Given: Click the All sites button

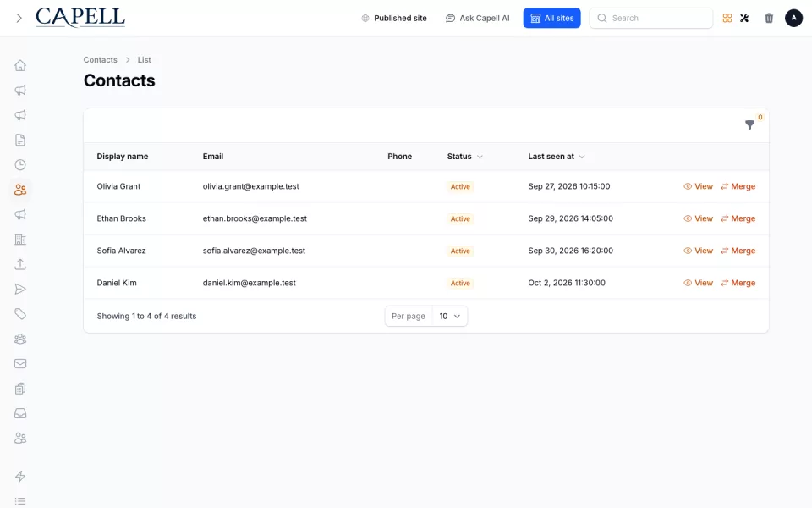Looking at the screenshot, I should pos(552,18).
